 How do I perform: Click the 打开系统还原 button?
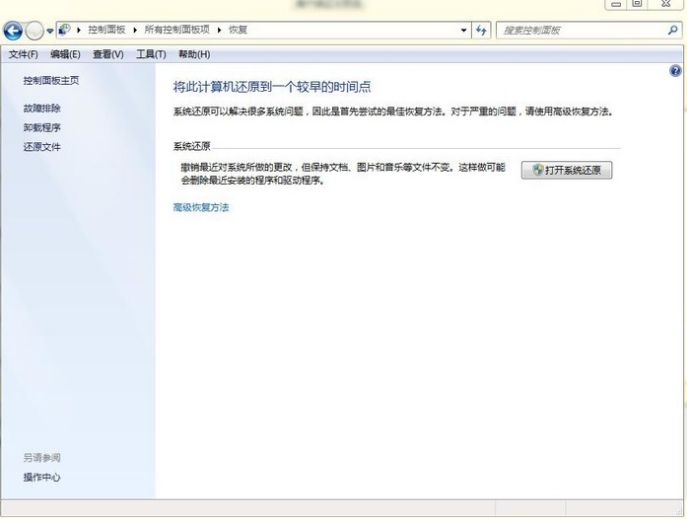[566, 170]
